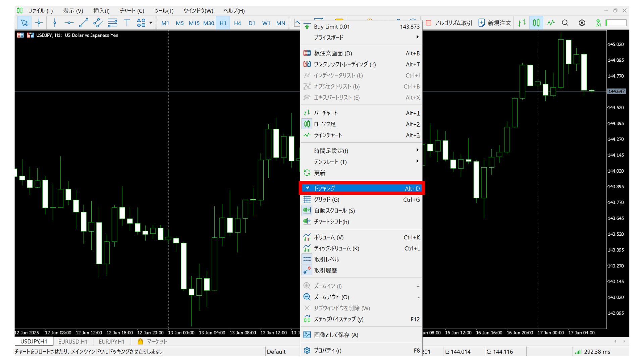644x362 pixels.
Task: Click the ドッキング menu entry
Action: click(x=361, y=188)
